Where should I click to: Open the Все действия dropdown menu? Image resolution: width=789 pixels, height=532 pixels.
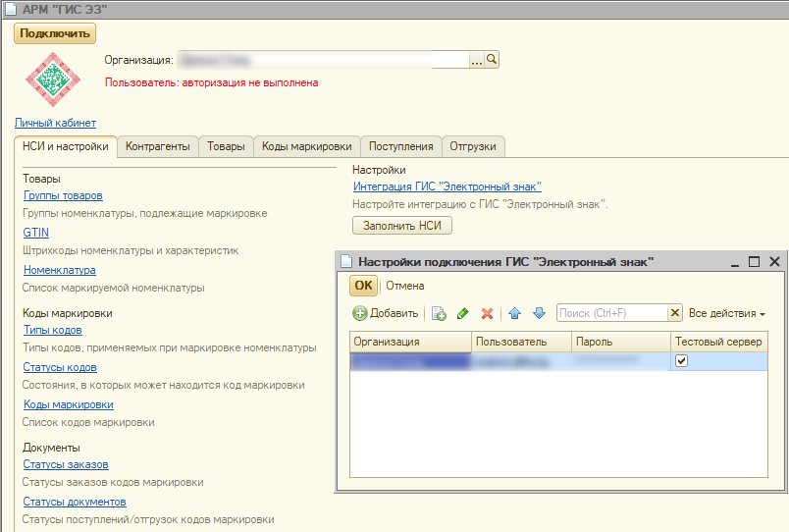(x=727, y=313)
